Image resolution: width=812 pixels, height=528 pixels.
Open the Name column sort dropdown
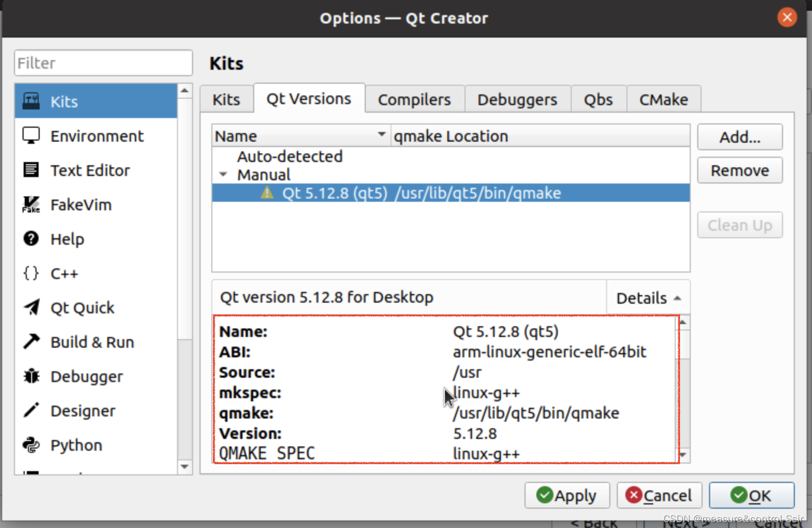click(381, 135)
